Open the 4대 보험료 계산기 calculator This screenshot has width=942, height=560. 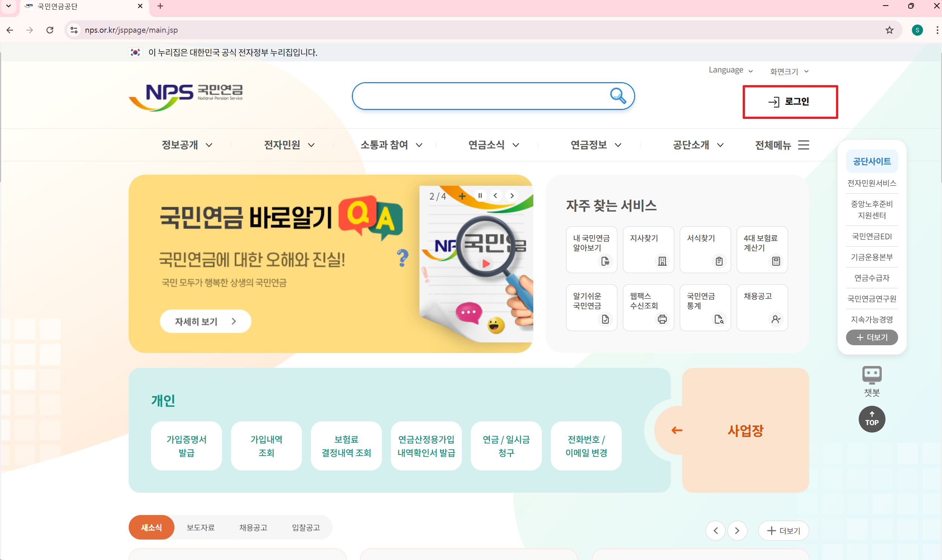point(762,249)
